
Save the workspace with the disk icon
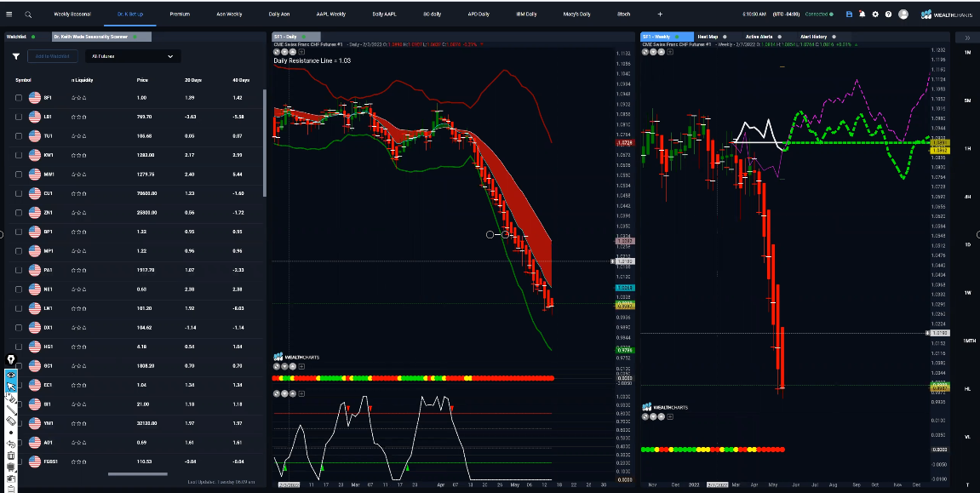[849, 14]
